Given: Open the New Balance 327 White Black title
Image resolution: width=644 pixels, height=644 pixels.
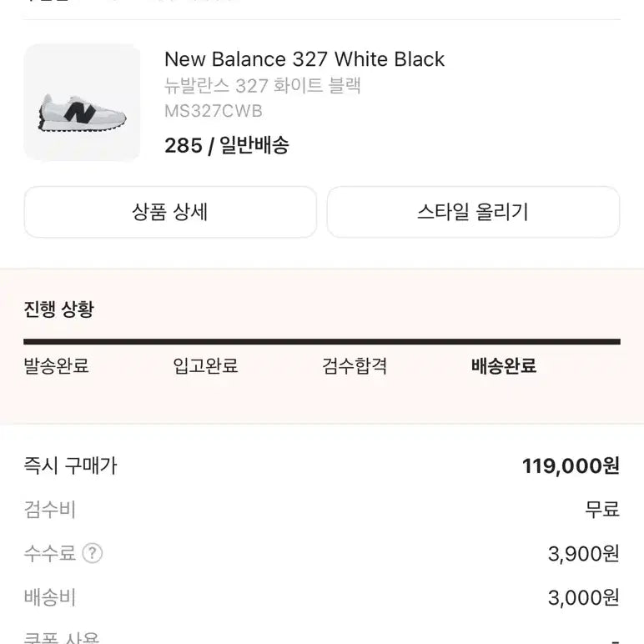Looking at the screenshot, I should [304, 59].
